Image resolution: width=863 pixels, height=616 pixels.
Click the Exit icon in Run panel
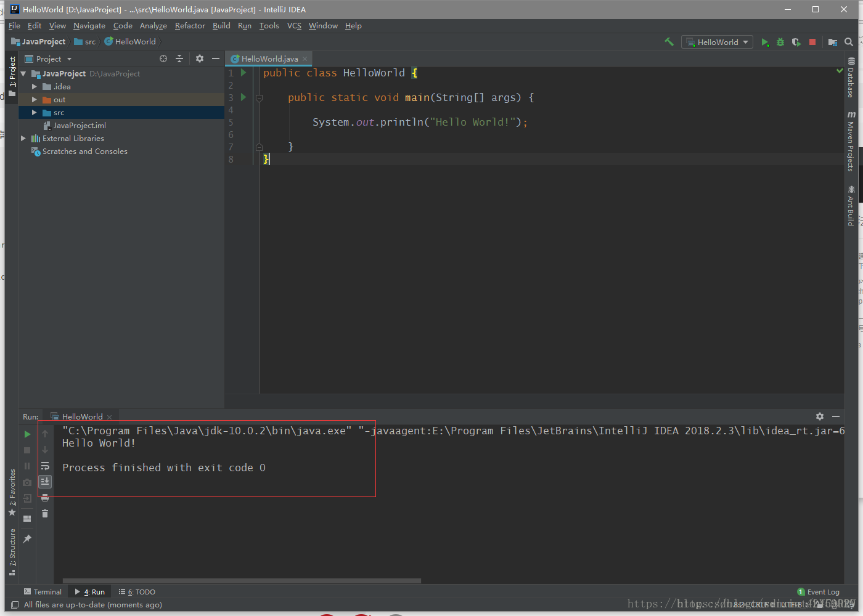pyautogui.click(x=27, y=498)
